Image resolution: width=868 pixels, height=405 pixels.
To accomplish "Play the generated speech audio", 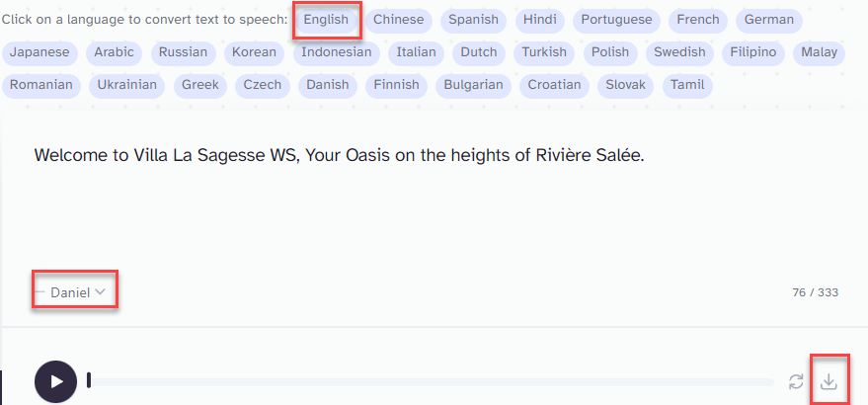I will pyautogui.click(x=55, y=381).
